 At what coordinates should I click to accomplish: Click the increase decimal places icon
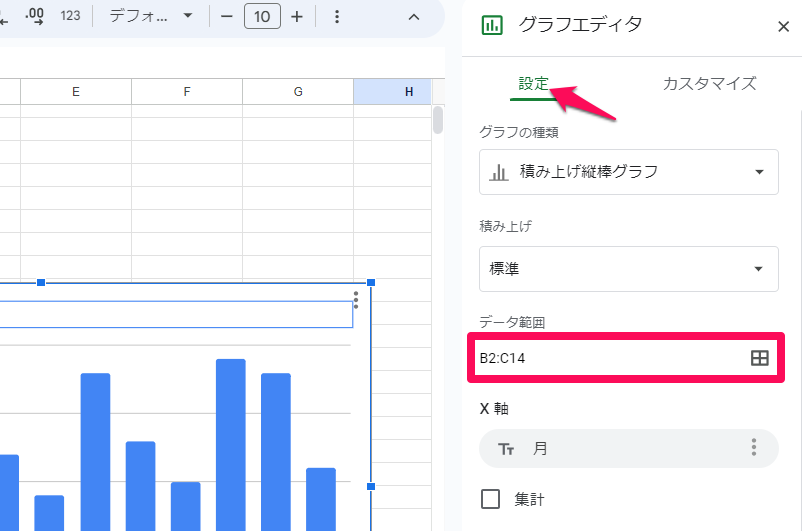[34, 16]
